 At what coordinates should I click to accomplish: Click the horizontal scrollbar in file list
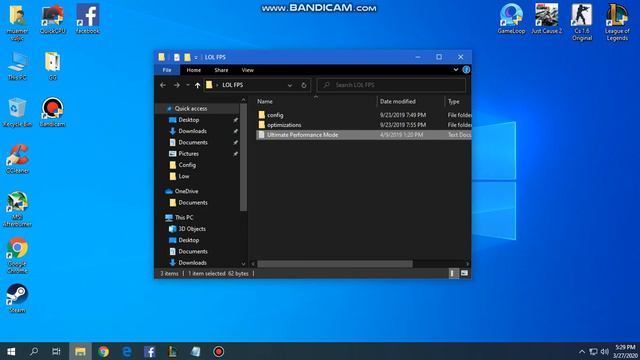tap(335, 264)
